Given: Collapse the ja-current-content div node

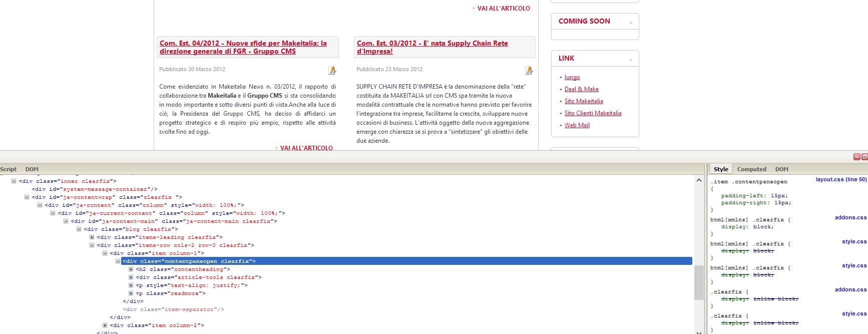Looking at the screenshot, I should 53,213.
